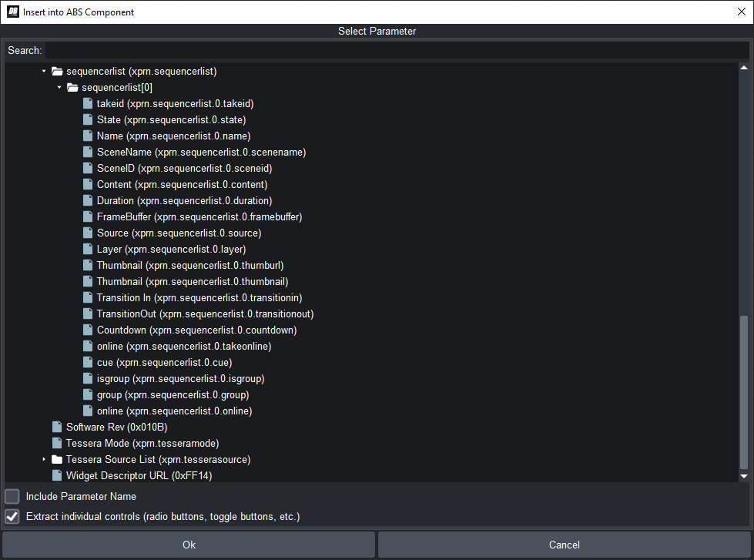Click the file icon beside takeid parameter

[x=89, y=103]
